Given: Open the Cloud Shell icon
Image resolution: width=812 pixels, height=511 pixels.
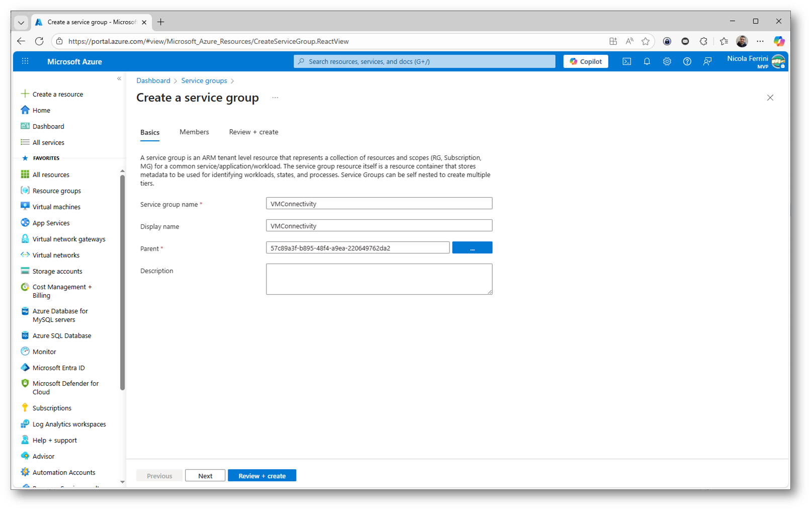Looking at the screenshot, I should [x=626, y=61].
